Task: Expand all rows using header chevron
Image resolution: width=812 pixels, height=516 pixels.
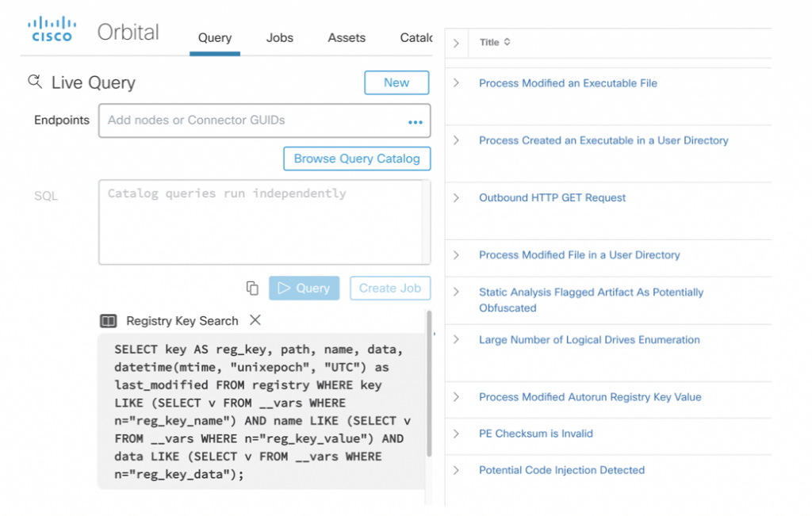Action: coord(456,43)
